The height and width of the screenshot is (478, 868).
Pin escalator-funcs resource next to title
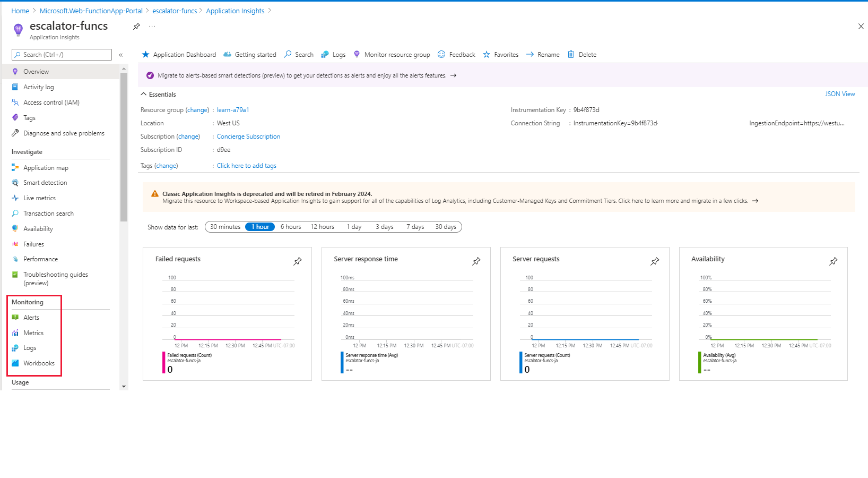point(136,26)
